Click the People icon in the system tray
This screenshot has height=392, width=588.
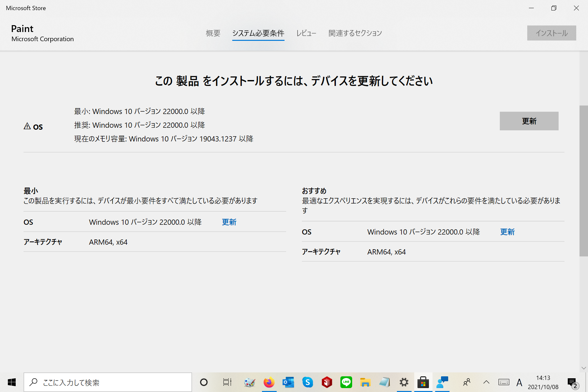click(467, 382)
